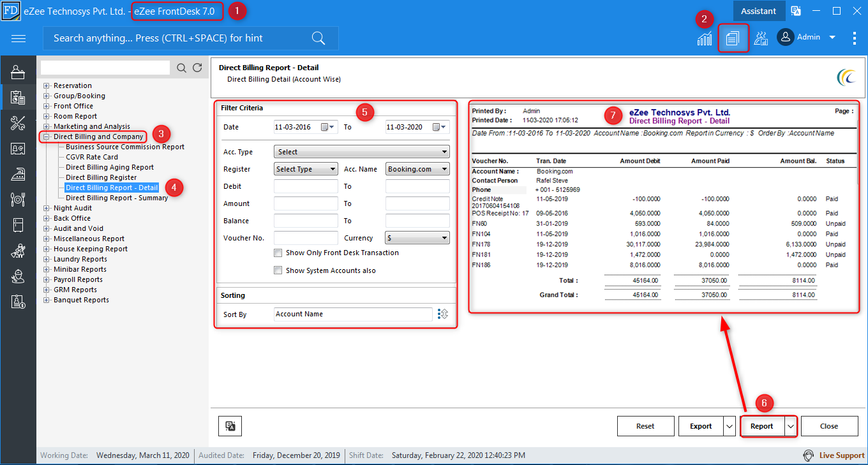Select the payroll person with dollar sidebar icon
This screenshot has height=465, width=868.
click(x=18, y=302)
